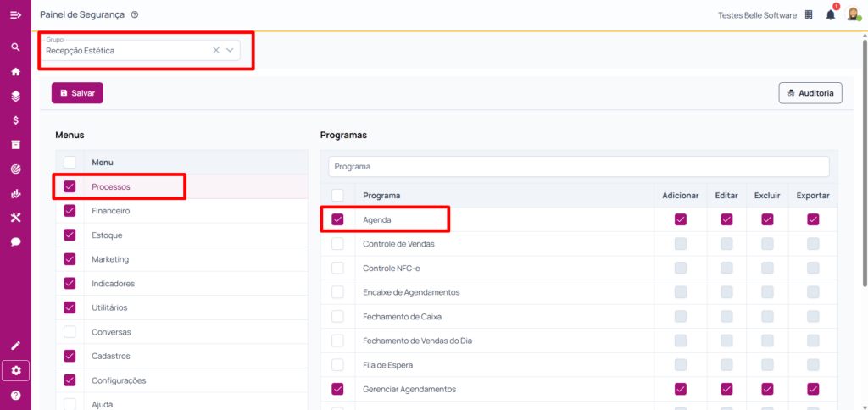Open the user avatar menu
Screen dimensions: 868x410
click(x=854, y=14)
